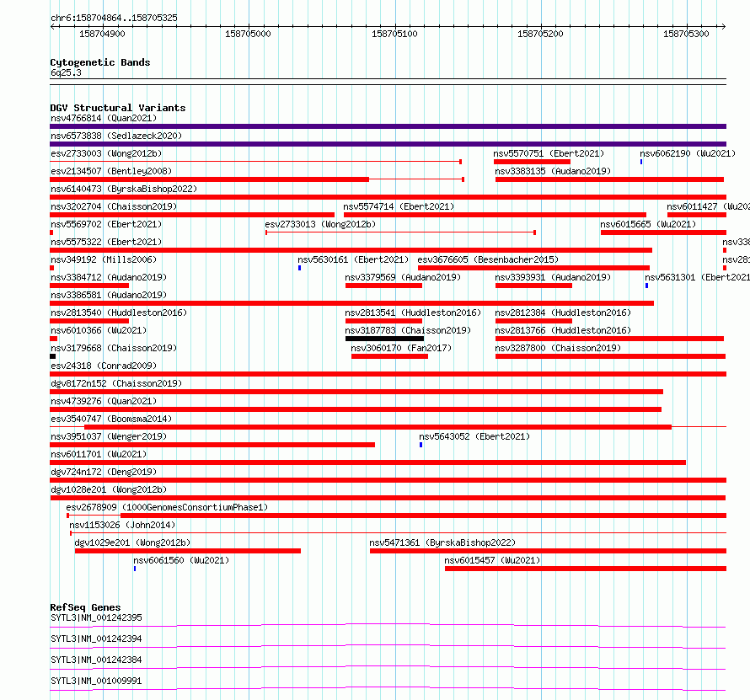Click nsv2813540 (Huddleston2016) label
Viewport: 750px width, 700px height.
point(119,313)
